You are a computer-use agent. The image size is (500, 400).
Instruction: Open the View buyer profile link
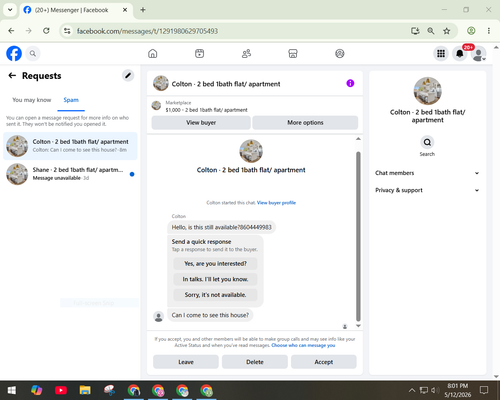pyautogui.click(x=276, y=203)
